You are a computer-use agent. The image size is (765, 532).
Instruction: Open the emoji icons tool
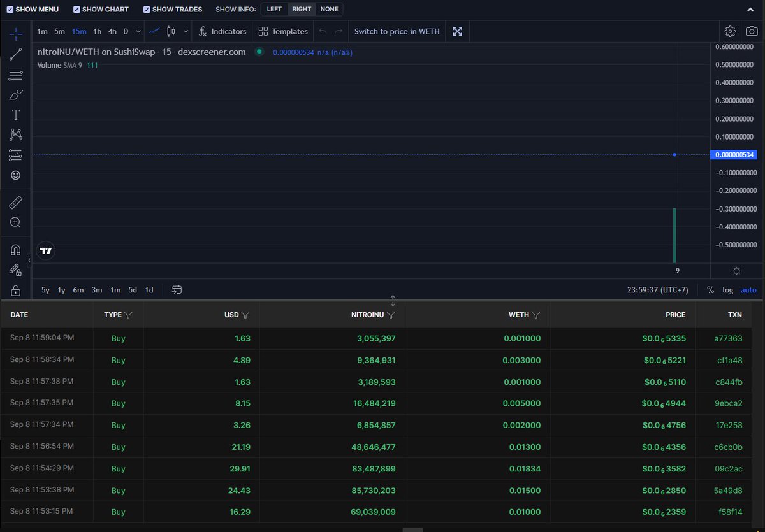16,175
